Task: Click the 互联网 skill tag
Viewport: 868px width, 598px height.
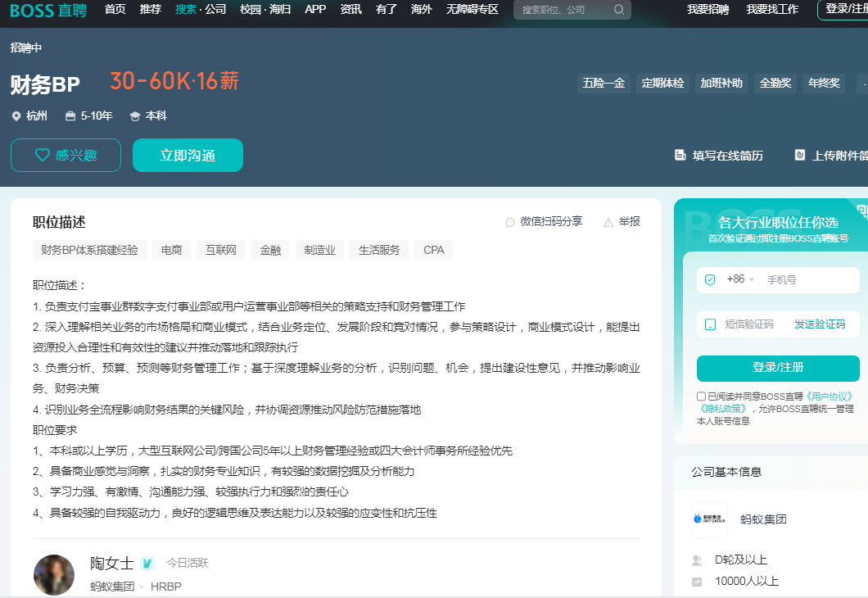Action: coord(221,251)
